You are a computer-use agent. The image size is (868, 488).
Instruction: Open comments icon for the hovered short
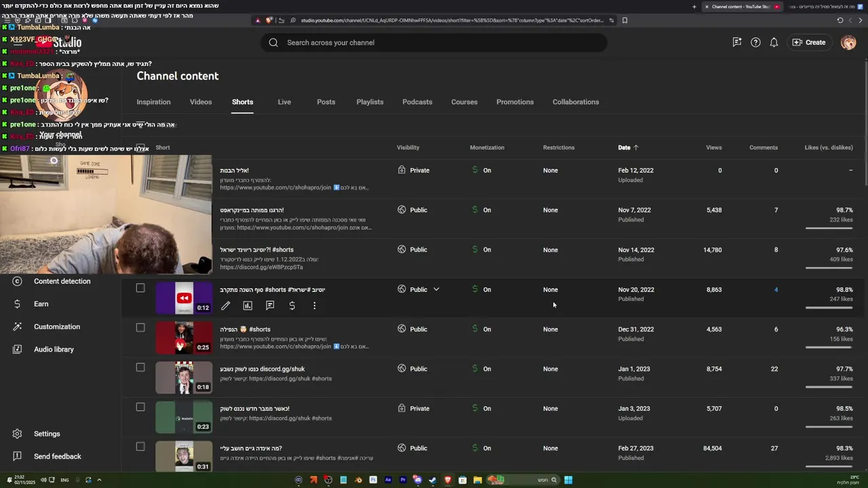270,306
